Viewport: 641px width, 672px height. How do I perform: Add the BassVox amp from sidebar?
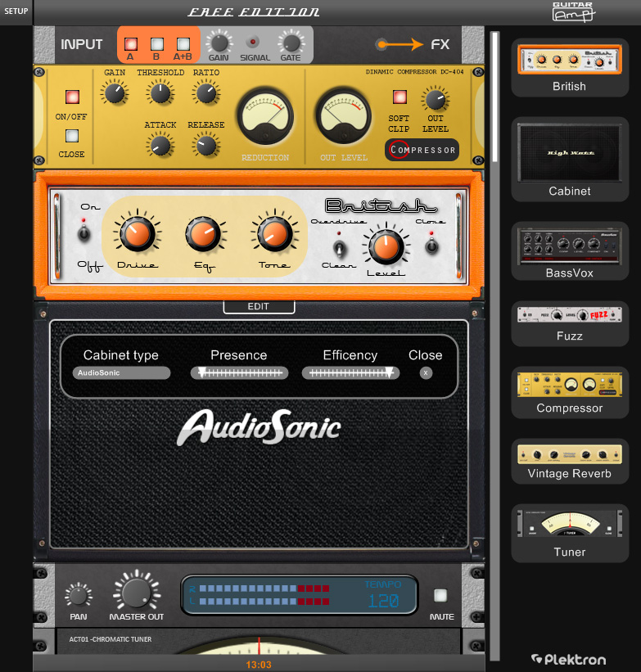(569, 245)
